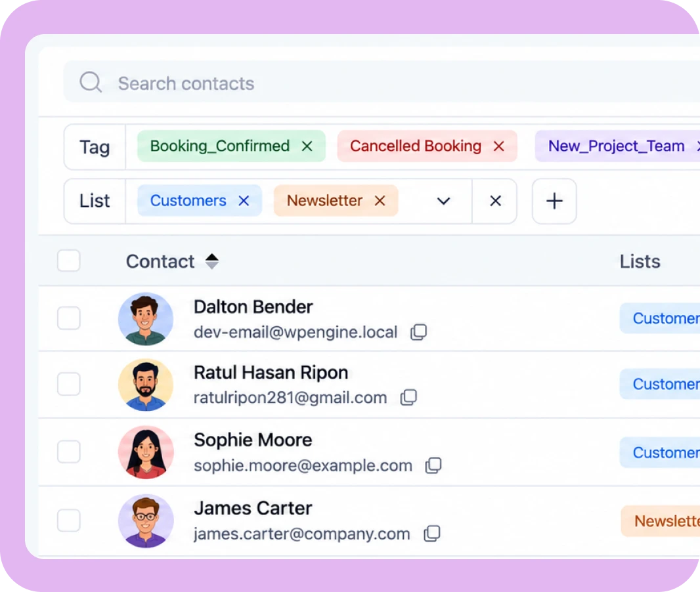Click James Carter's profile picture

click(x=146, y=520)
